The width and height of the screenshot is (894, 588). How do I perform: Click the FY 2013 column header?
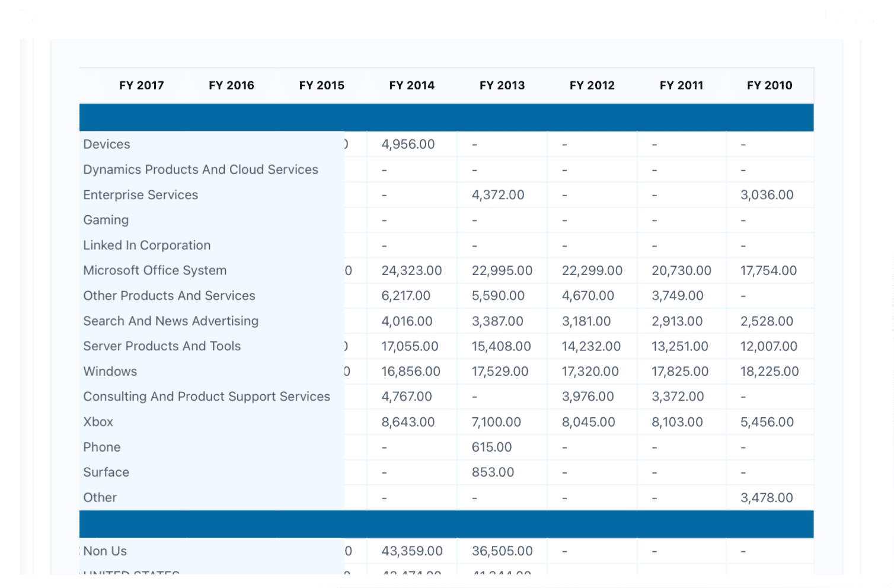click(502, 85)
